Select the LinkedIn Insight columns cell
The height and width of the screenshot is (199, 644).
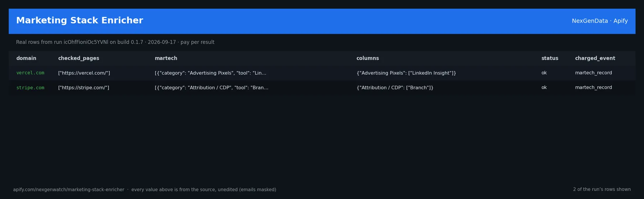point(406,73)
